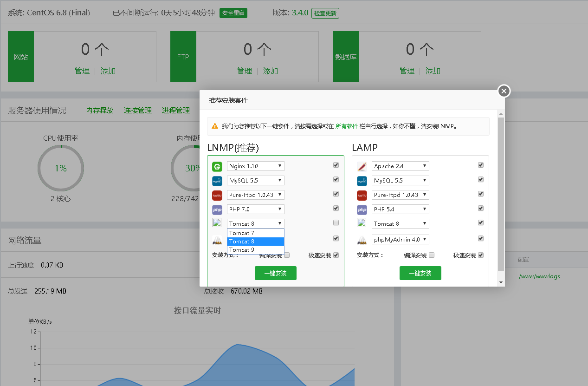Check 编译安装 under LAMP

432,255
